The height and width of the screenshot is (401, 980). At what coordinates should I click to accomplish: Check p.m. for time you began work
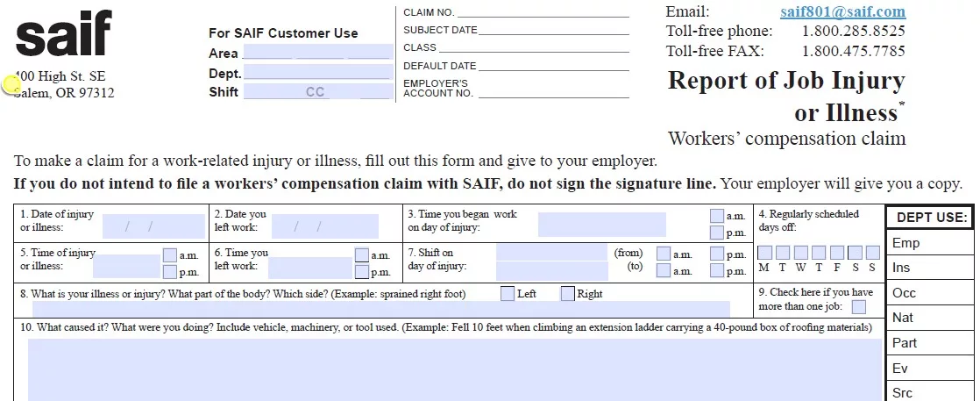click(717, 233)
